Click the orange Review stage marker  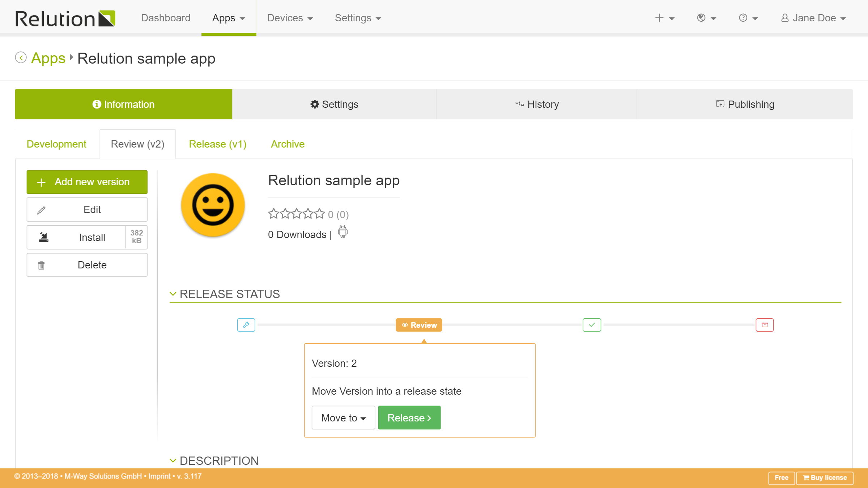coord(419,325)
